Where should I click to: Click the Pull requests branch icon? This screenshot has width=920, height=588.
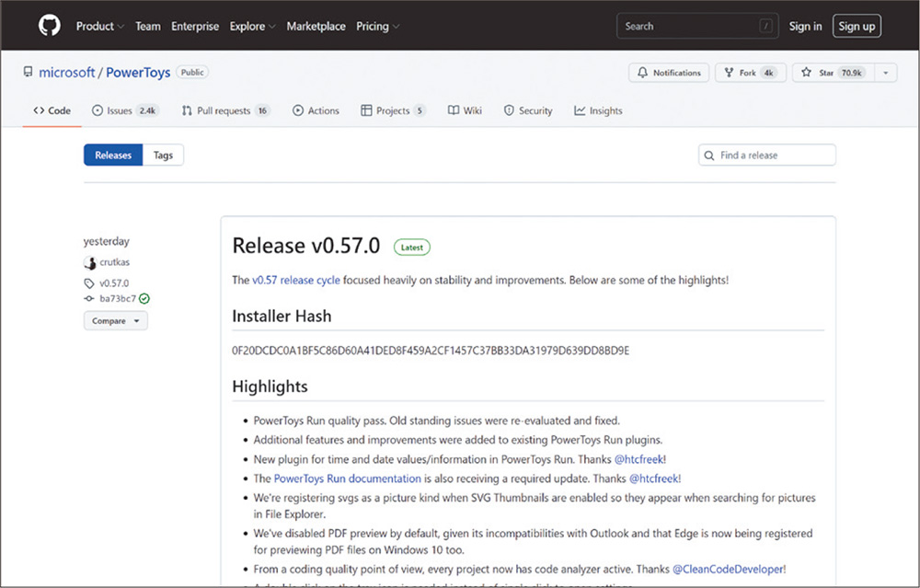tap(187, 110)
